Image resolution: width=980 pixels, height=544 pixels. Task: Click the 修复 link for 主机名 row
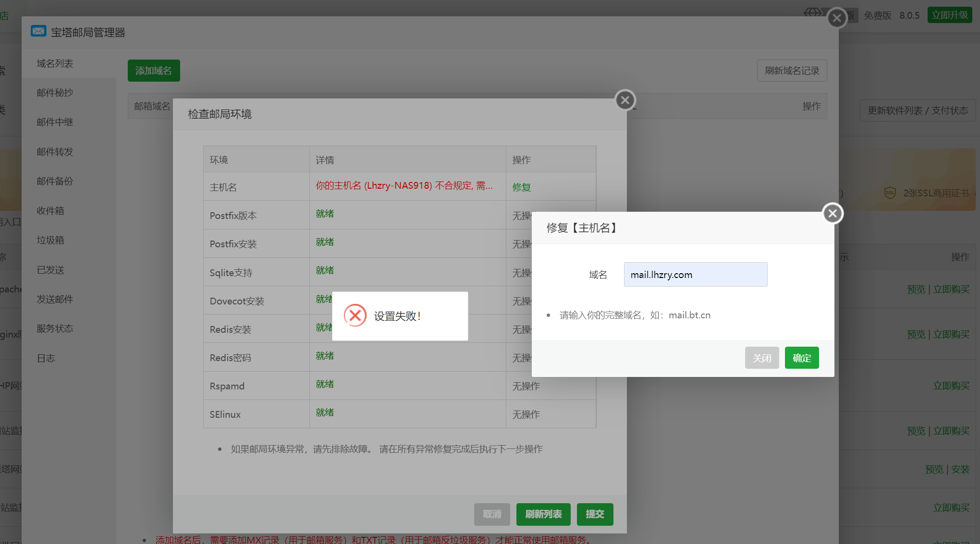pyautogui.click(x=521, y=187)
